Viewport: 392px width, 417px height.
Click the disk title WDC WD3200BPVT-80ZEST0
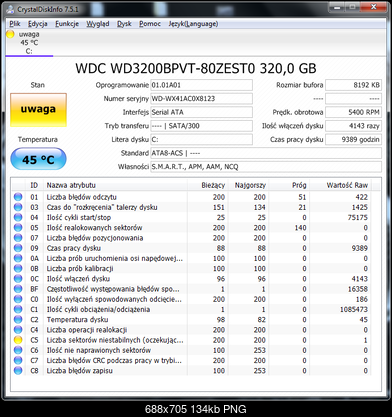coord(196,68)
